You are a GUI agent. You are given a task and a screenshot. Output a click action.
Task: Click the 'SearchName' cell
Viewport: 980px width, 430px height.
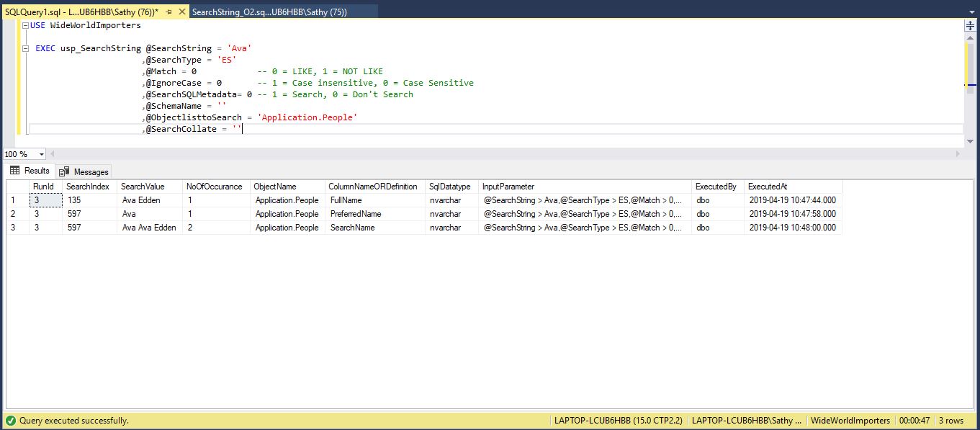click(x=375, y=228)
